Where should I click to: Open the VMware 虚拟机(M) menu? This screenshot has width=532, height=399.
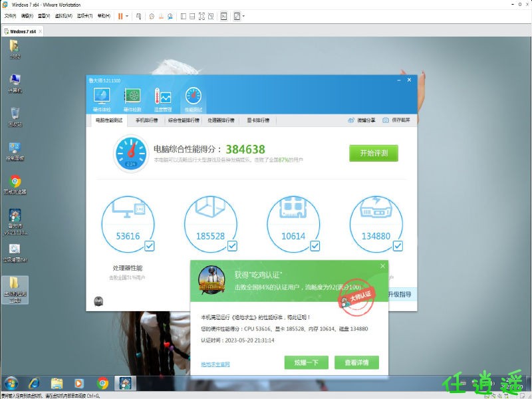[63, 16]
